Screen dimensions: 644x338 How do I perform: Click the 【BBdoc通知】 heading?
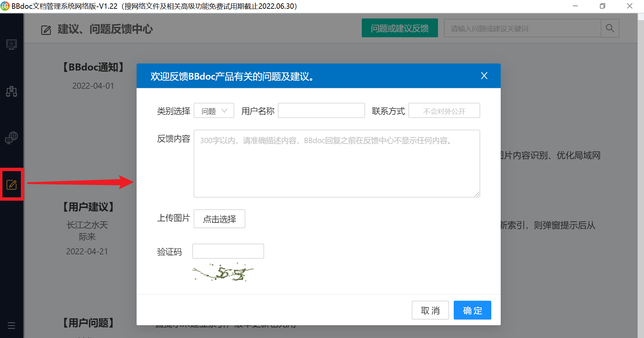[x=93, y=67]
